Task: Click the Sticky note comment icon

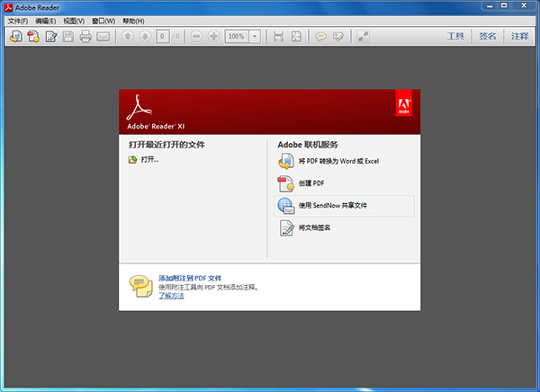Action: click(x=320, y=37)
